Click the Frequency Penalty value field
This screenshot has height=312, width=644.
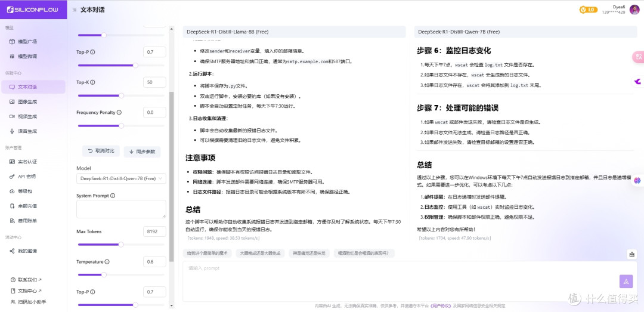[x=155, y=112]
